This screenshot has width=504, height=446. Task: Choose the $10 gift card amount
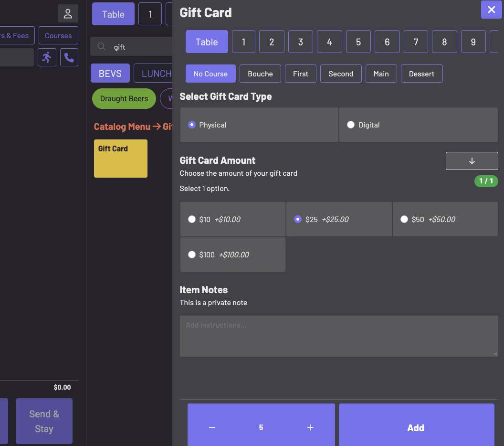click(233, 219)
